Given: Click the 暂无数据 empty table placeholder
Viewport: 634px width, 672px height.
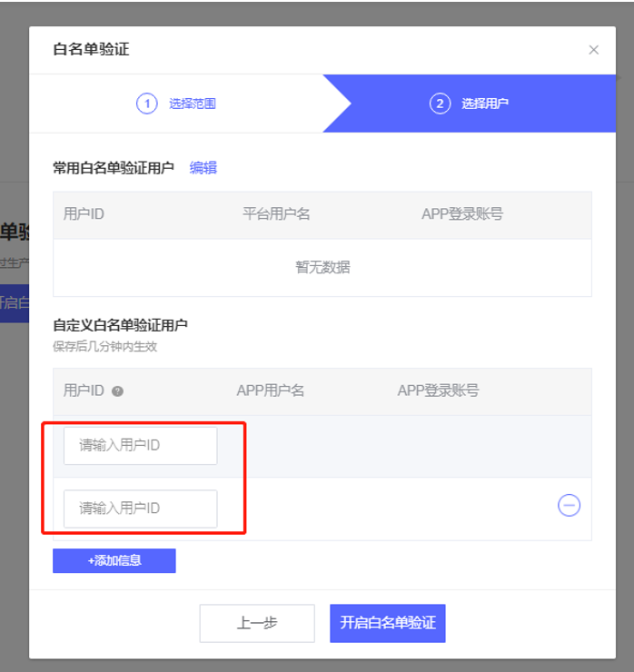Looking at the screenshot, I should [x=322, y=267].
